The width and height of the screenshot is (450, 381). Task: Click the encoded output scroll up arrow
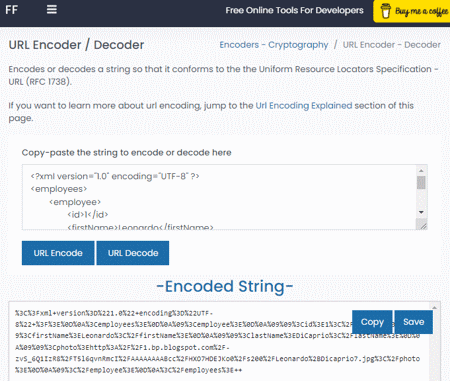(x=434, y=307)
